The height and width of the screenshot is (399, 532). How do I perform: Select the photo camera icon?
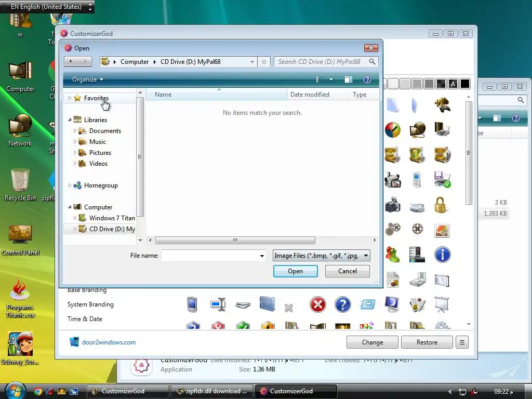pyautogui.click(x=393, y=205)
